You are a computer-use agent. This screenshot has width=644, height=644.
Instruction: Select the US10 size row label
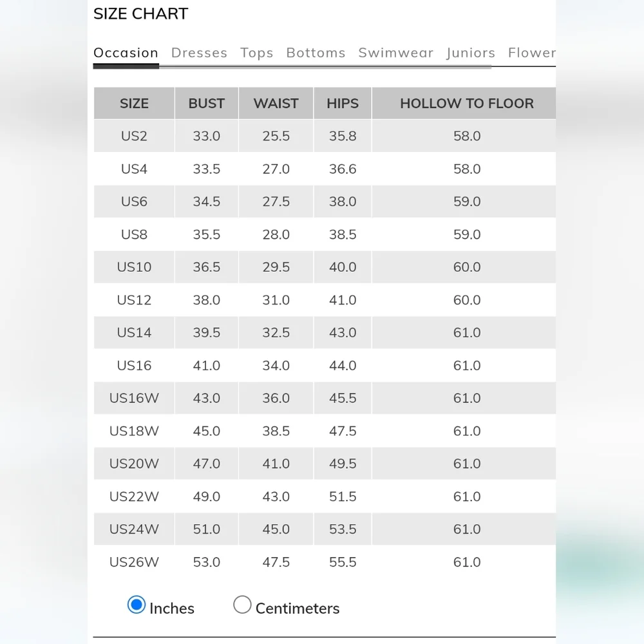click(134, 267)
